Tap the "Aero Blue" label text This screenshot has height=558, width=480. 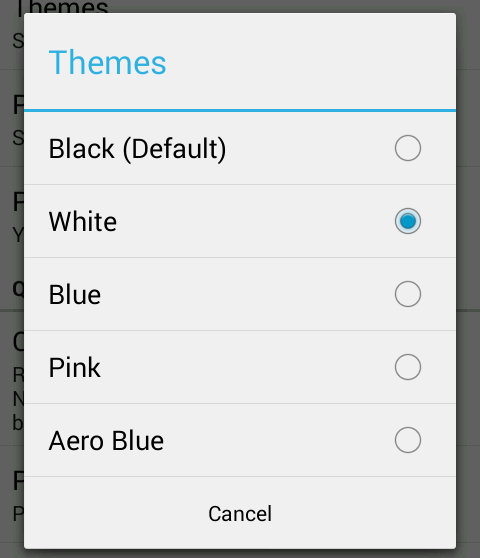tap(106, 441)
